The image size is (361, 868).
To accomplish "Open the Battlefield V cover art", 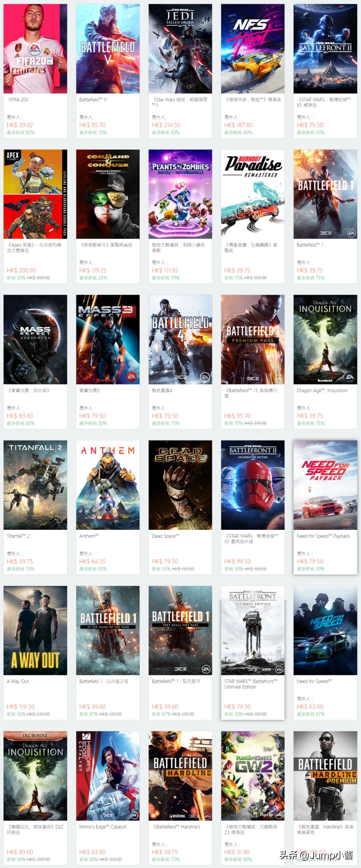I will (108, 49).
